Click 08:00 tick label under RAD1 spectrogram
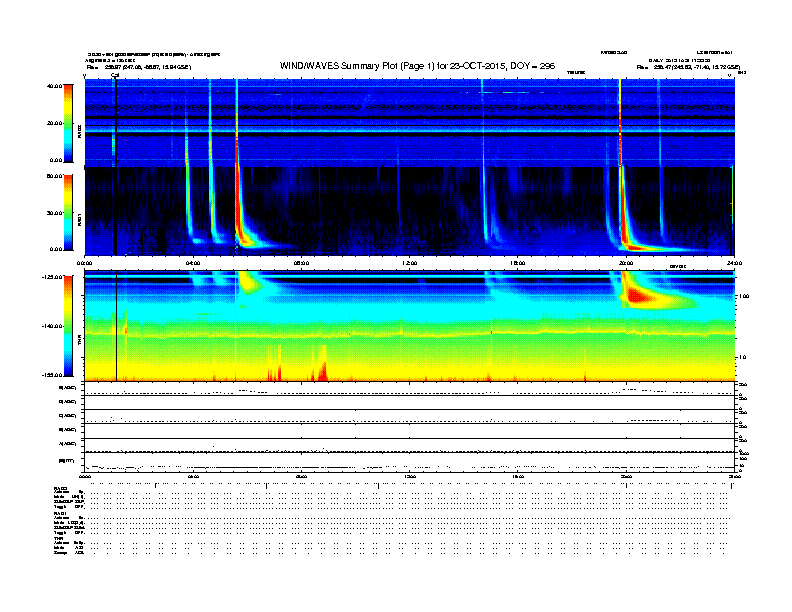The width and height of the screenshot is (792, 612). click(x=301, y=263)
